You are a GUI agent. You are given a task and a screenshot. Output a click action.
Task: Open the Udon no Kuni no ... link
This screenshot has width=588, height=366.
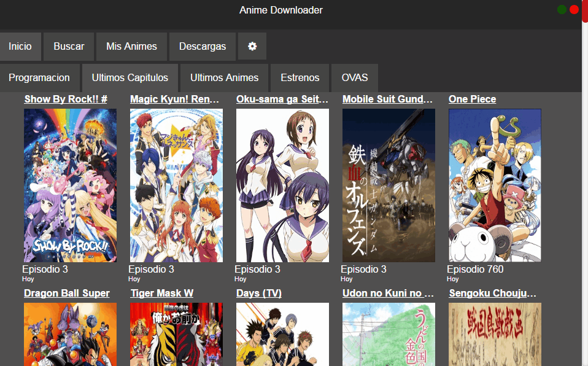point(388,293)
